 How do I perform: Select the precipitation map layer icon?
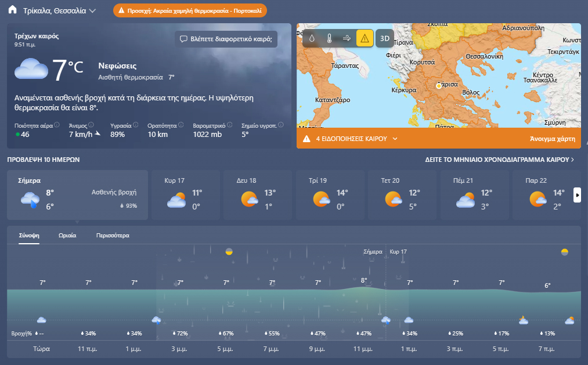[x=312, y=38]
